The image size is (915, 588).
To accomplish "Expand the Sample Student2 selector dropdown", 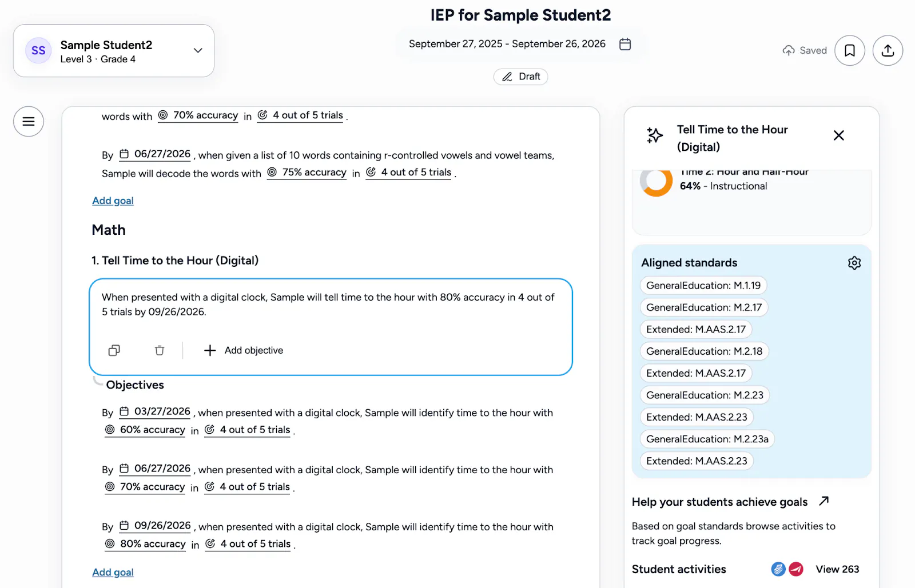I will [x=198, y=50].
